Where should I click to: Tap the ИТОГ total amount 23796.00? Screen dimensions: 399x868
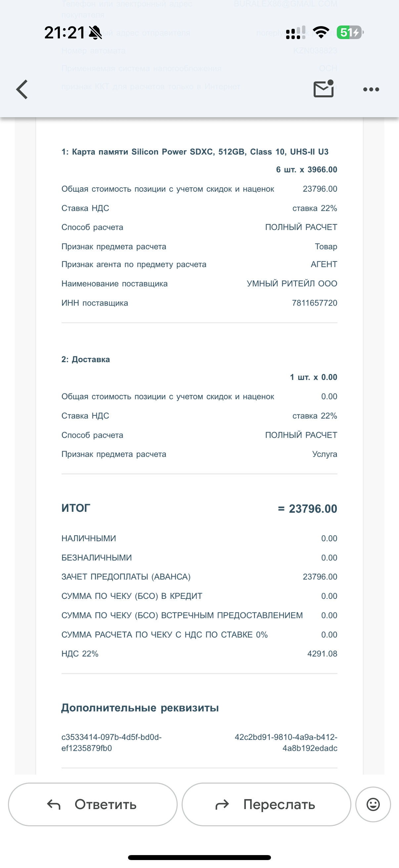click(x=307, y=508)
